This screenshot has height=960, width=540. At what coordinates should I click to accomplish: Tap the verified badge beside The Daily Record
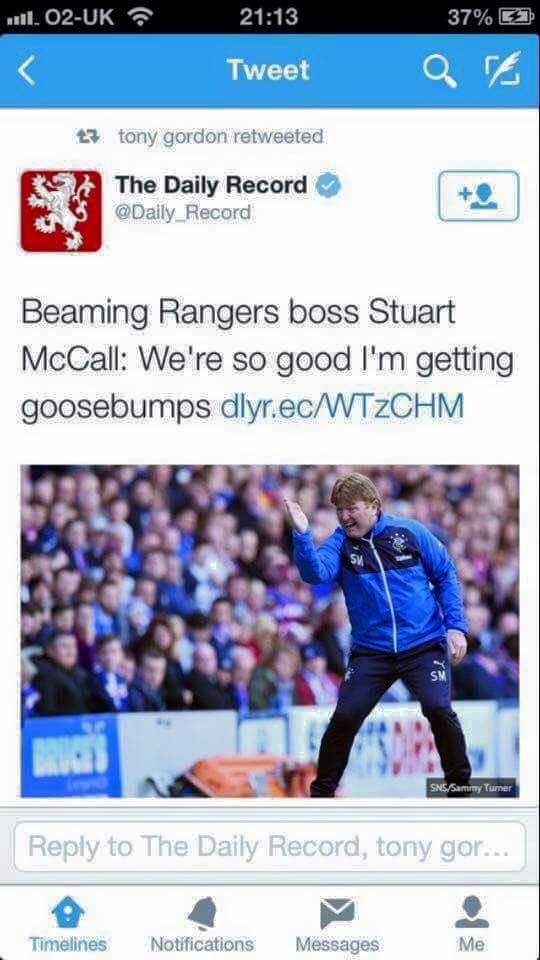pyautogui.click(x=329, y=185)
